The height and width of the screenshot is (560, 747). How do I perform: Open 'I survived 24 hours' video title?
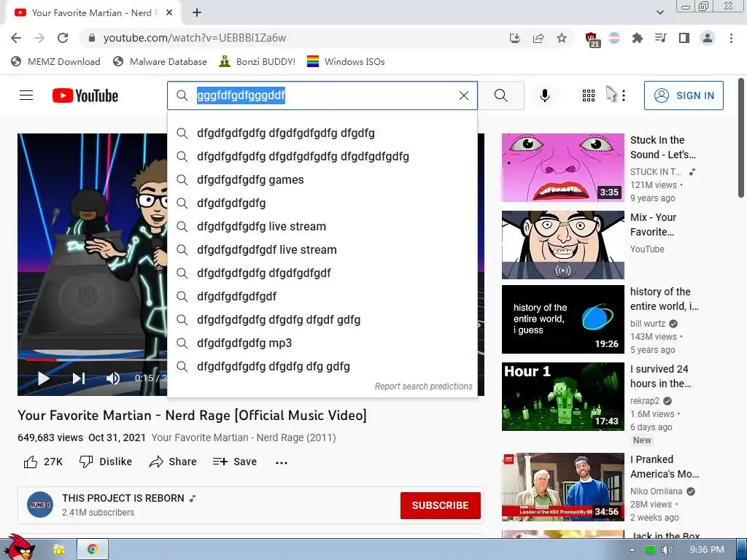660,376
